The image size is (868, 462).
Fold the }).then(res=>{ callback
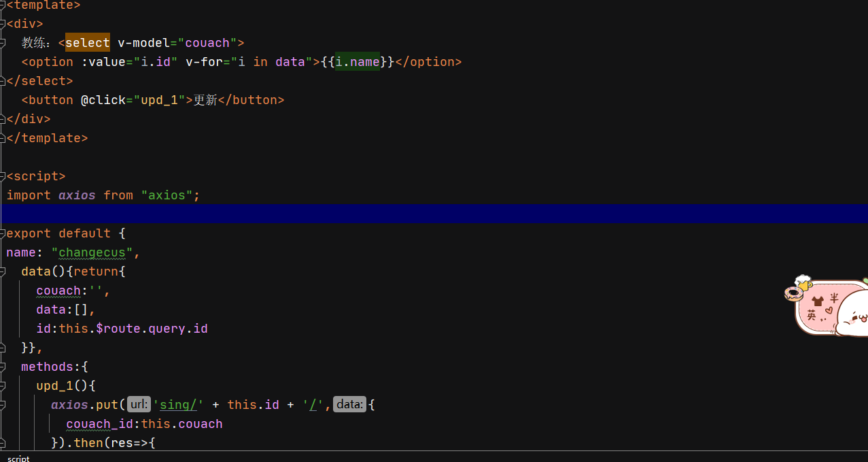pyautogui.click(x=3, y=443)
